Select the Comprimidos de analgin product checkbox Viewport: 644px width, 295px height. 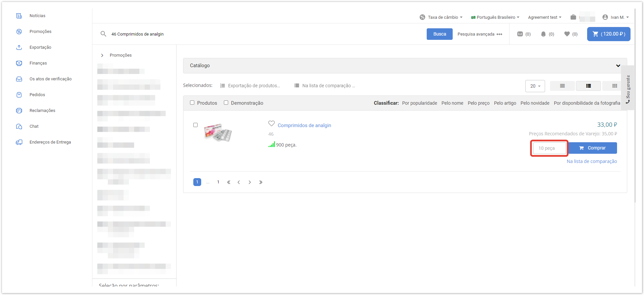point(196,125)
